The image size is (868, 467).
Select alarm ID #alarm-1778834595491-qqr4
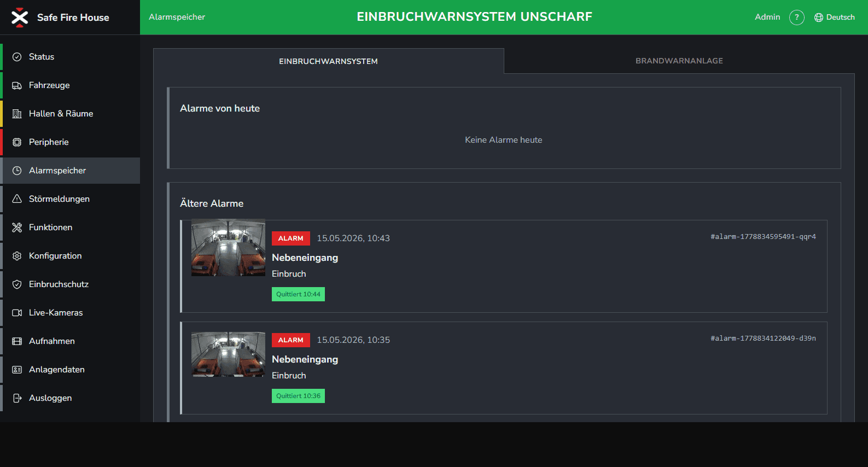(x=763, y=237)
